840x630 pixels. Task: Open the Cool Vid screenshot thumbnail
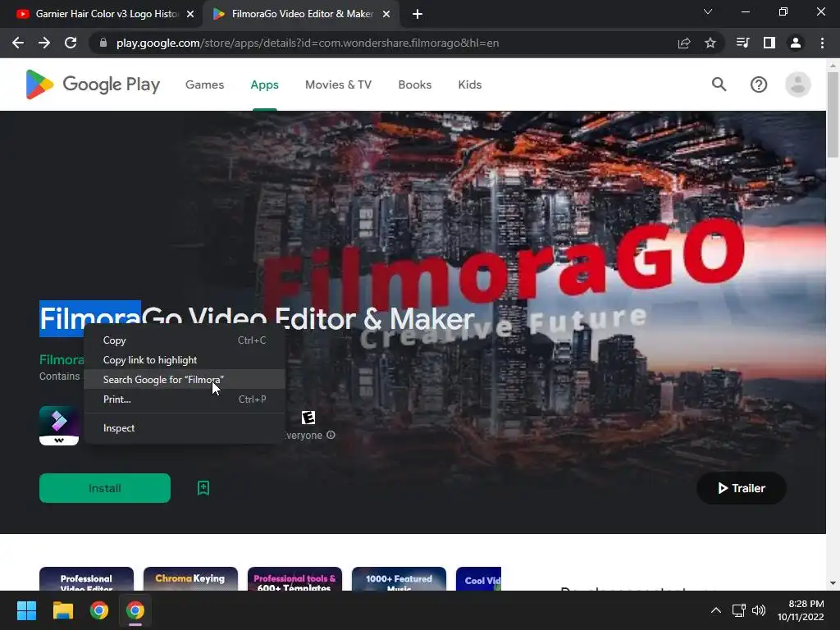point(478,579)
